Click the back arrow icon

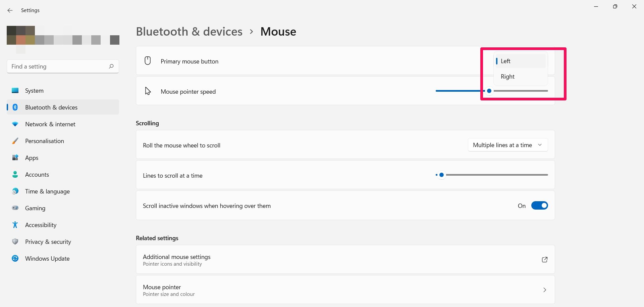pos(10,10)
